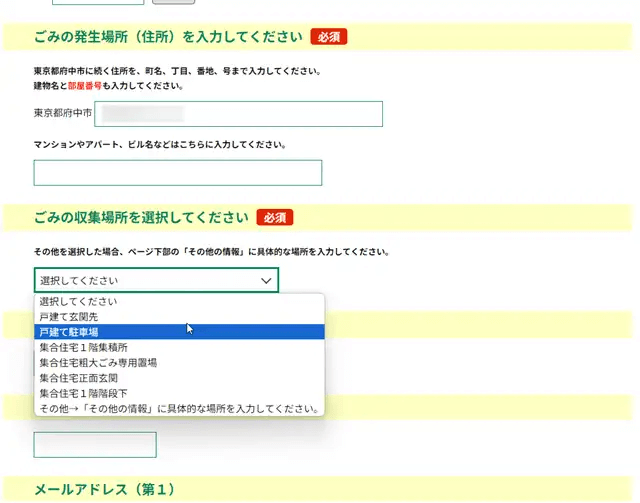Viewport: 640px width, 503px height.
Task: Click the 東京都府中市 label before address field
Action: 63,113
